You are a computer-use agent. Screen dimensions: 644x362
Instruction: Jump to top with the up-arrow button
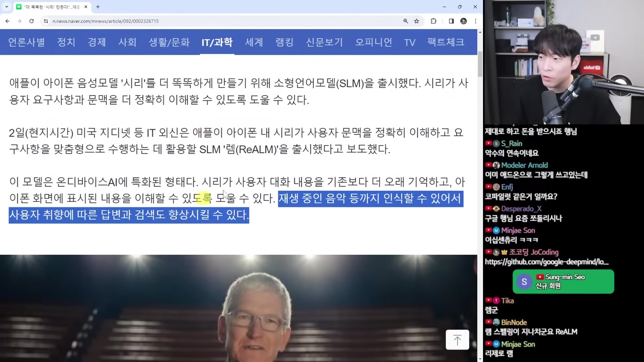pos(457,339)
